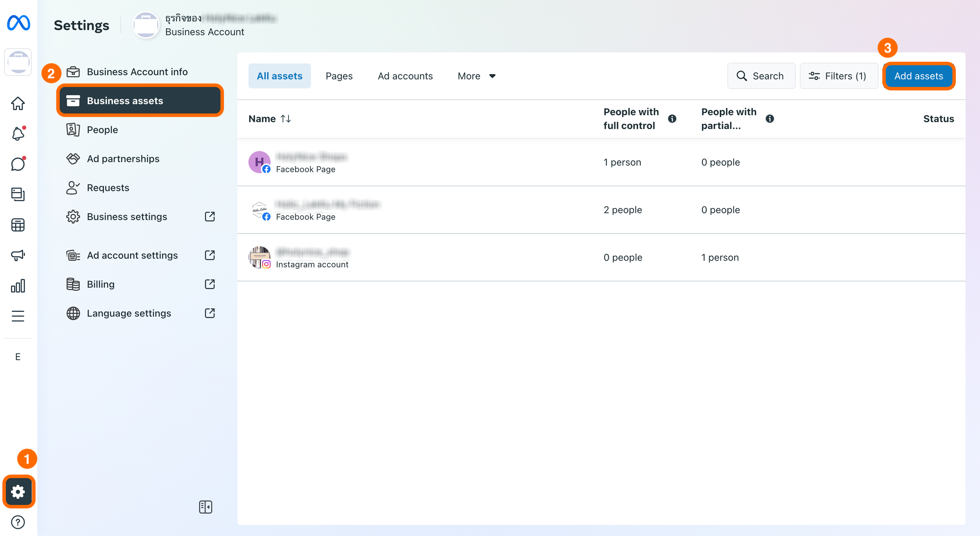Switch to the Pages tab
This screenshot has width=980, height=536.
tap(339, 76)
